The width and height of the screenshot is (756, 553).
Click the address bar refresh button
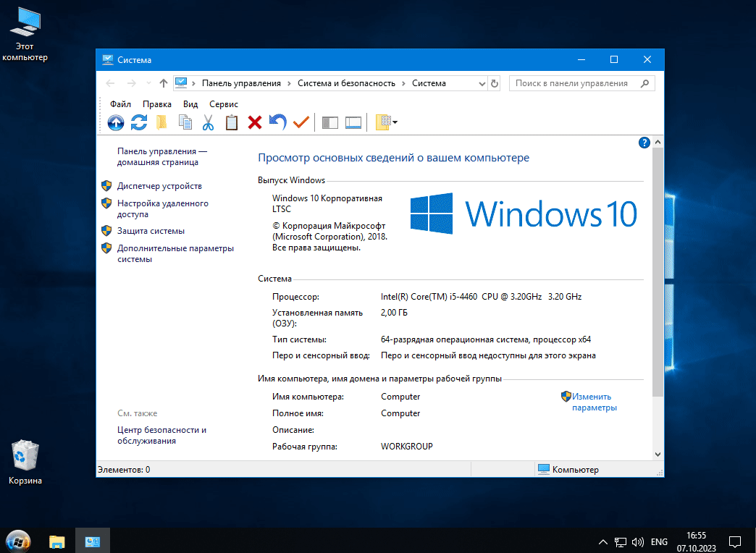[494, 83]
